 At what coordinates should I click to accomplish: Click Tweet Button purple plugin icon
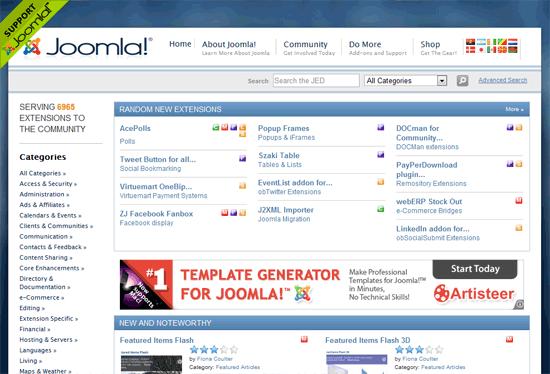click(242, 158)
